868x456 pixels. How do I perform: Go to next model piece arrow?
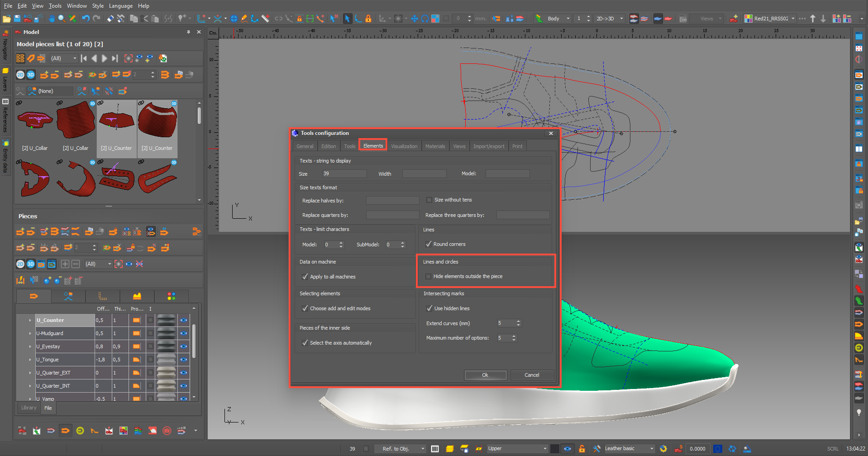coord(105,58)
